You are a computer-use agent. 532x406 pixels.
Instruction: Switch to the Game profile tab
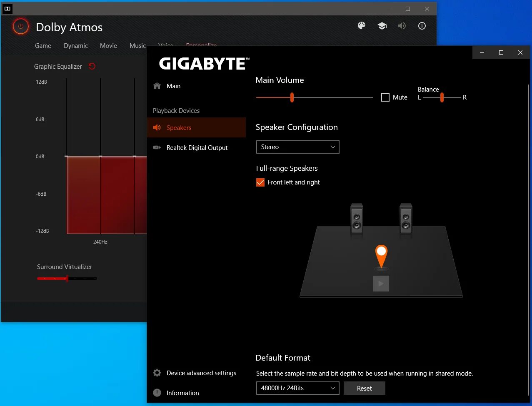[43, 46]
